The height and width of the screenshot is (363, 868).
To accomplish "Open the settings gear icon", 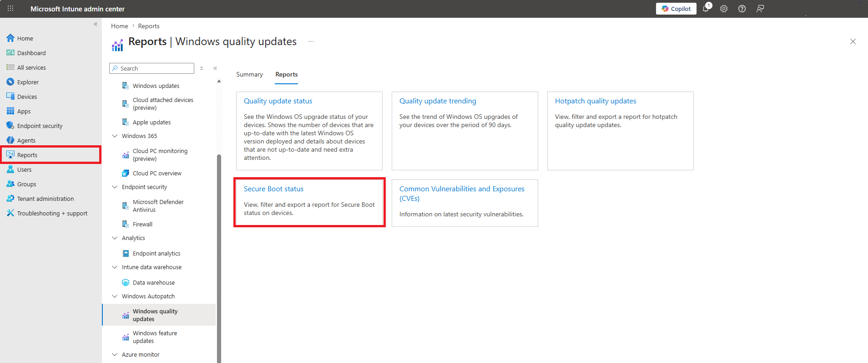I will 724,9.
